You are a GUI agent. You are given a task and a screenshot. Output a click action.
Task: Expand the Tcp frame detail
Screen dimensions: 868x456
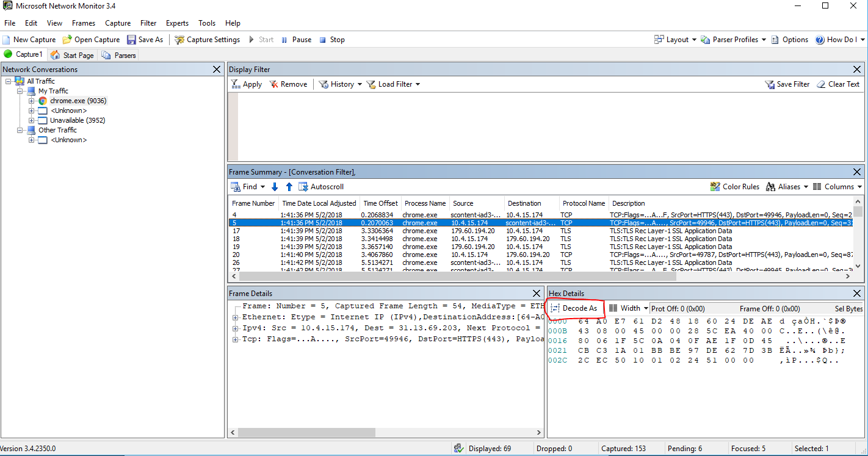coord(236,339)
